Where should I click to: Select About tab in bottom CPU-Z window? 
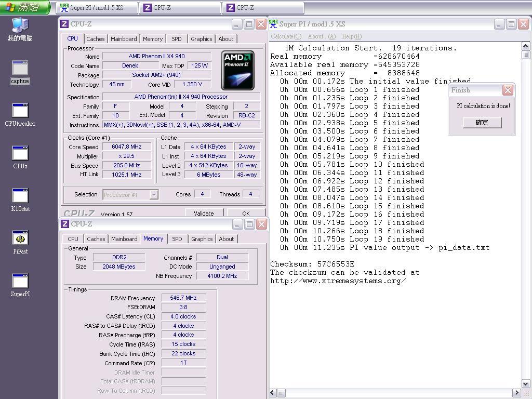click(227, 239)
